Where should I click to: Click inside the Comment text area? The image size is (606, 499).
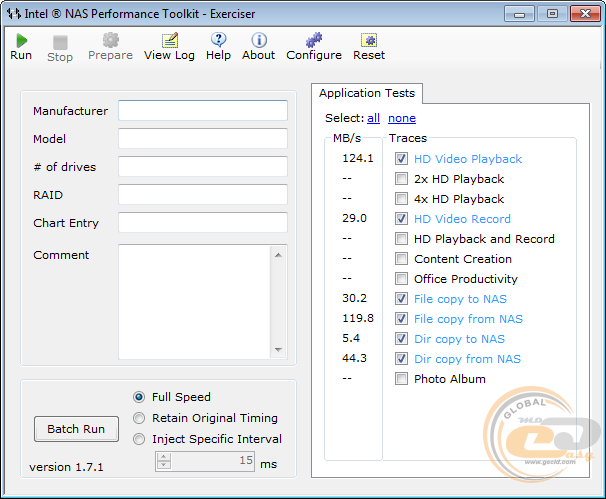click(194, 302)
